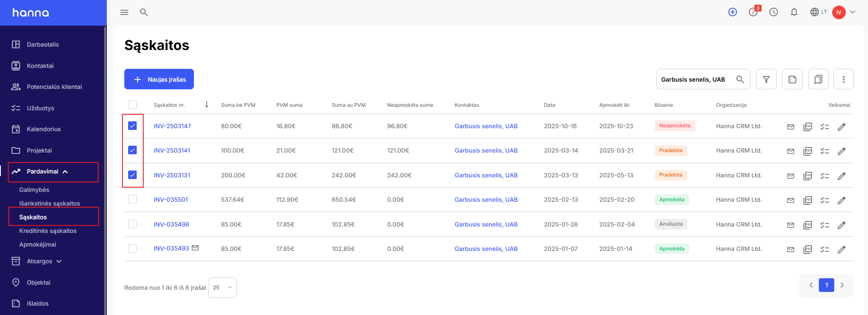This screenshot has width=868, height=315.
Task: Click the next page arrow
Action: [x=842, y=285]
